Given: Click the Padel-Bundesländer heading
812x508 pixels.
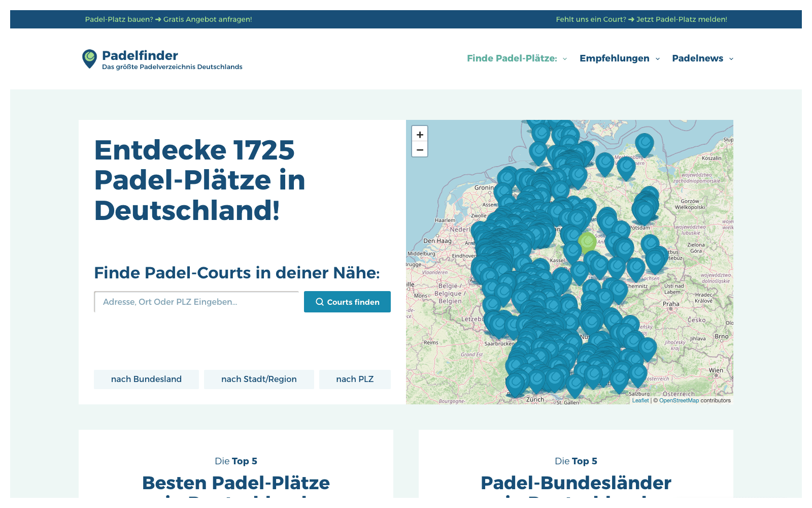Looking at the screenshot, I should click(x=576, y=483).
